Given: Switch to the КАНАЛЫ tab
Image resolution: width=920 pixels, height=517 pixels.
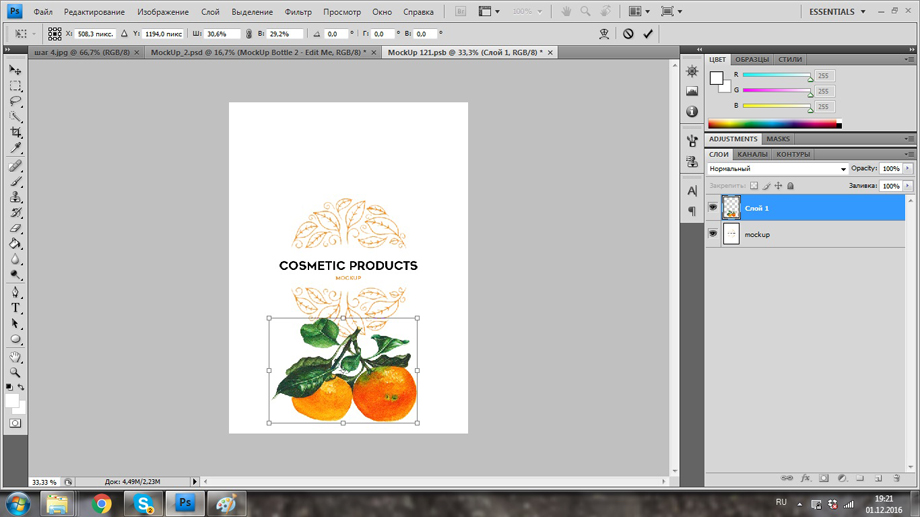Looking at the screenshot, I should point(752,154).
